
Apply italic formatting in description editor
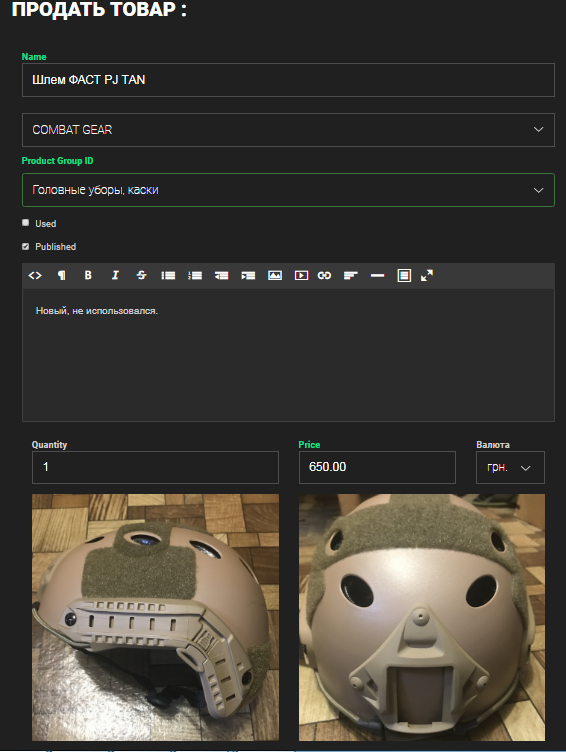coord(115,275)
